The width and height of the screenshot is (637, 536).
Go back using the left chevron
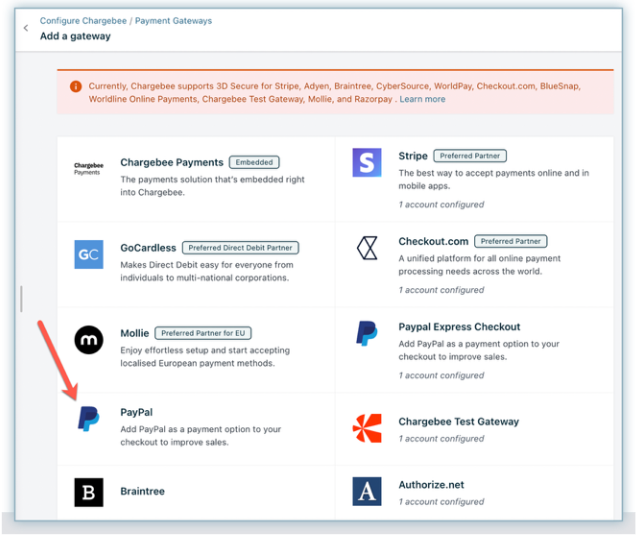click(x=26, y=28)
